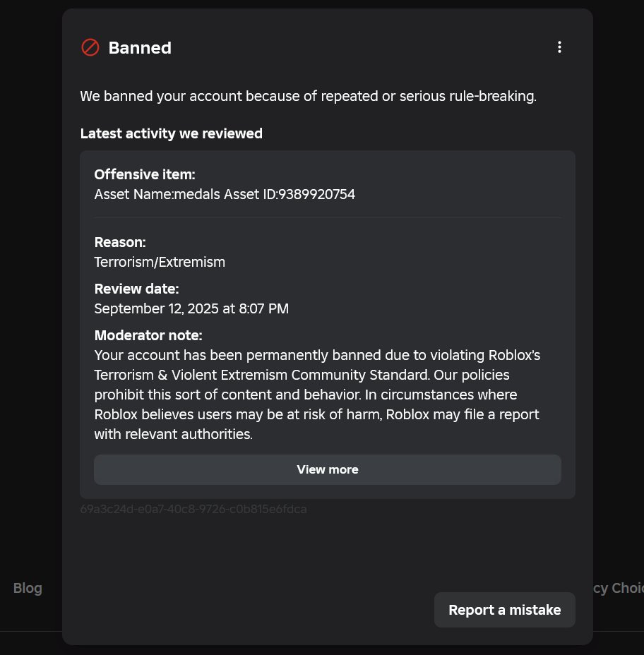Viewport: 644px width, 655px height.
Task: Click the Reason label
Action: pos(120,242)
